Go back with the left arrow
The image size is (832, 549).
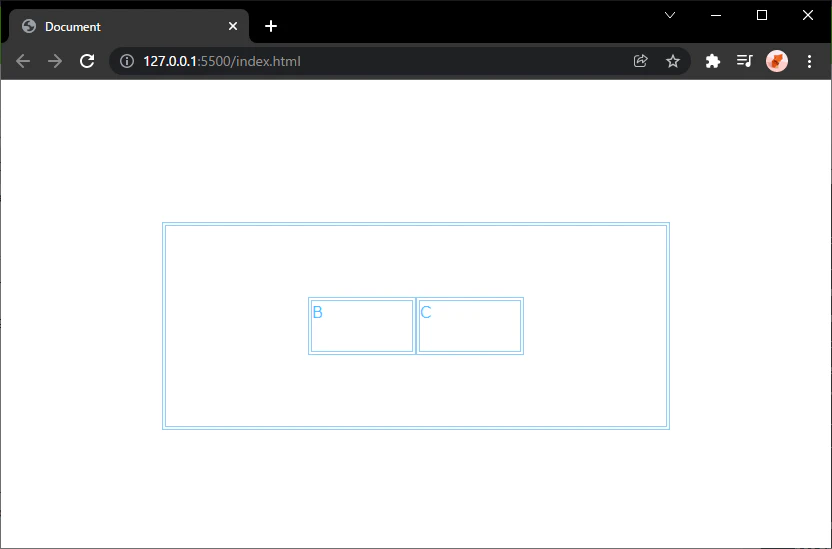(x=23, y=61)
